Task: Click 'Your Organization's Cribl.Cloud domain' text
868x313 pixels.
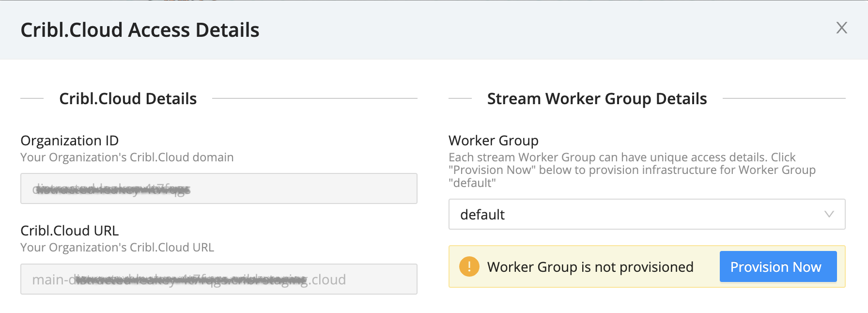Action: [127, 157]
